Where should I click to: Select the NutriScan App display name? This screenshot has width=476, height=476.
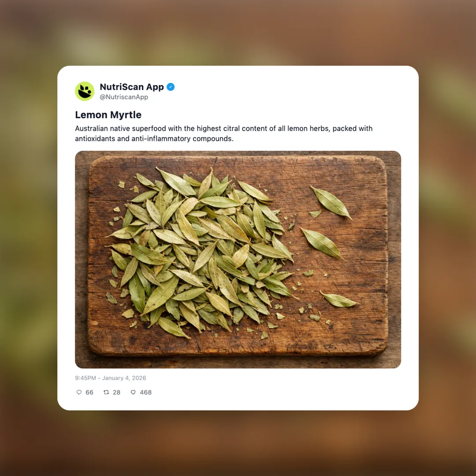132,87
